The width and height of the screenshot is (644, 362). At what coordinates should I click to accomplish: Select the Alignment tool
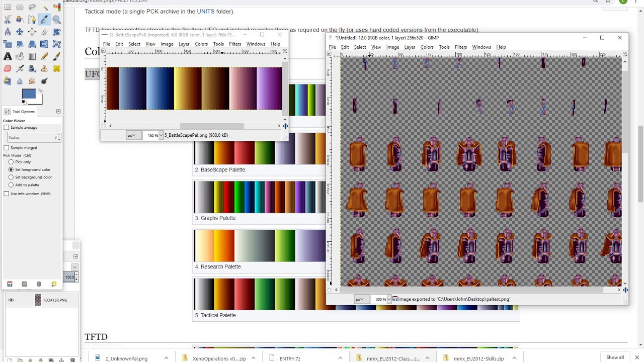[32, 32]
